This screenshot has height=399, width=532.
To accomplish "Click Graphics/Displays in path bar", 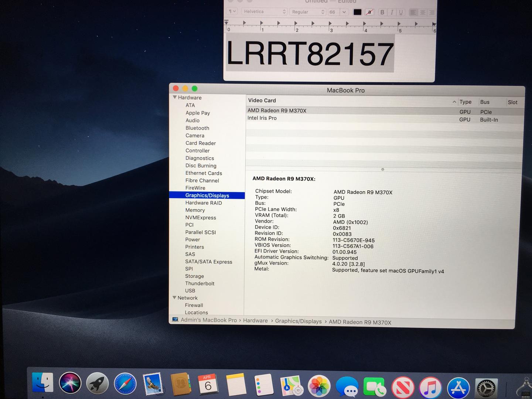I will [298, 321].
